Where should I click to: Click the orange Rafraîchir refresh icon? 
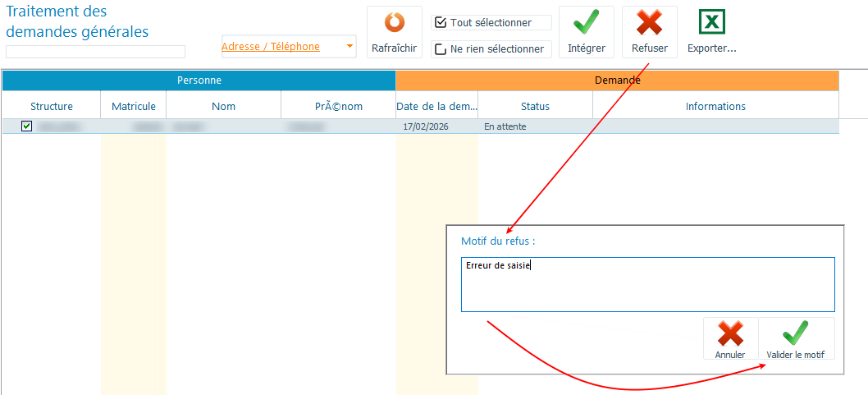pos(394,23)
